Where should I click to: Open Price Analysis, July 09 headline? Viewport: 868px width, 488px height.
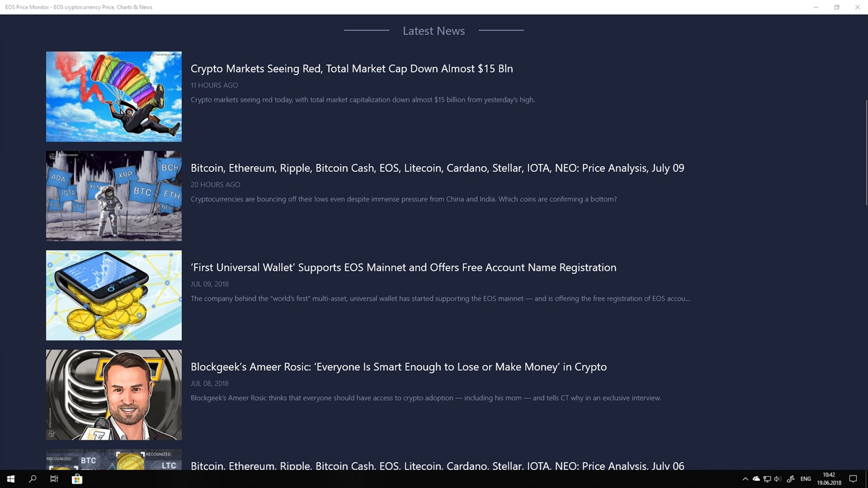coord(437,168)
